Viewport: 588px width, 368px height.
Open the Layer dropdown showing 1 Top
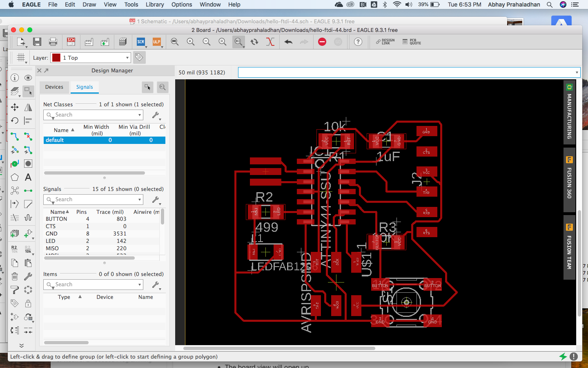point(91,58)
